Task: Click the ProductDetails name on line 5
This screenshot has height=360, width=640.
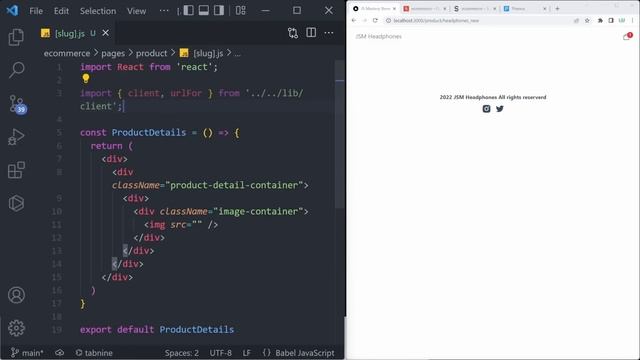Action: [149, 133]
